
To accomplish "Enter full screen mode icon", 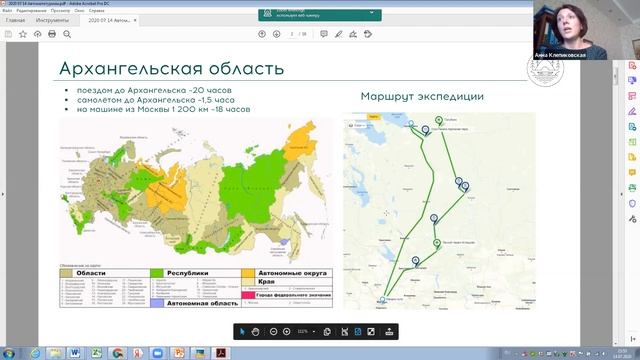I will 371,332.
